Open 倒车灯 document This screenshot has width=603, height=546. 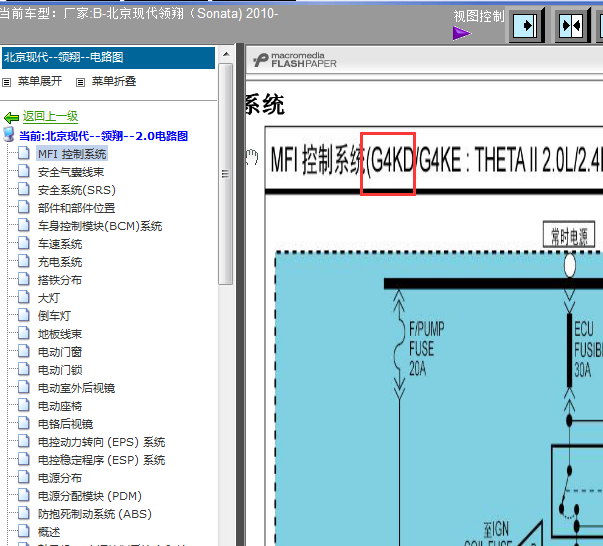[54, 316]
